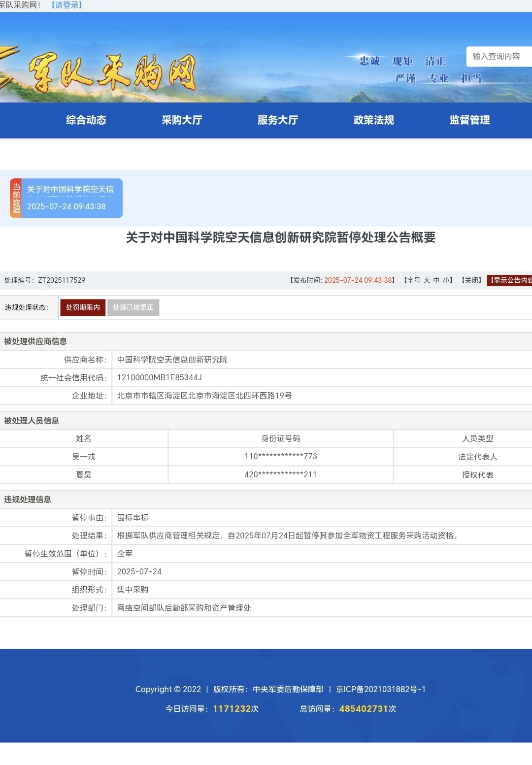Click the 处理结果 description text
Image resolution: width=532 pixels, height=765 pixels.
point(289,536)
